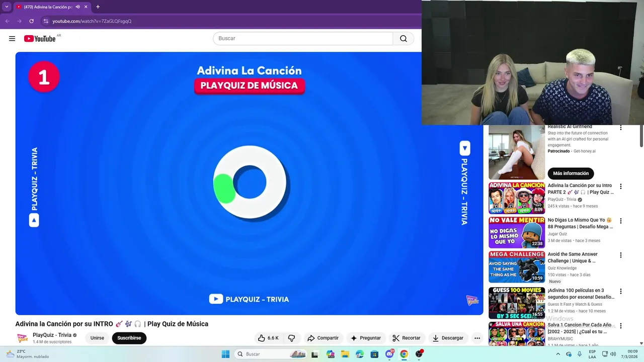Mute the tab via its speaker icon
644x362 pixels.
77,7
